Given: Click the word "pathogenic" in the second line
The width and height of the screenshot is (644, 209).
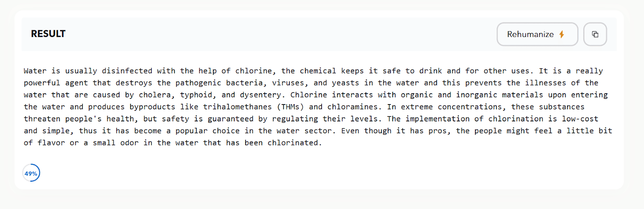Looking at the screenshot, I should [198, 83].
